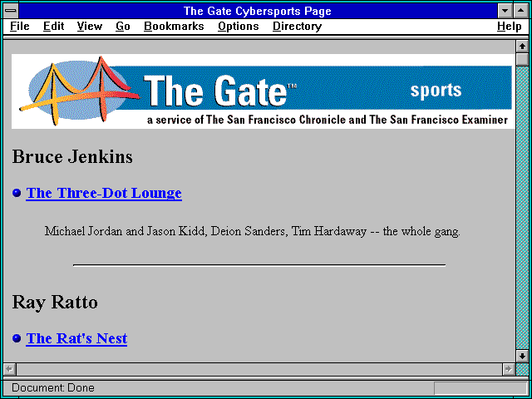Click the horizontal scrollbar right arrow
Image resolution: width=532 pixels, height=399 pixels.
tap(508, 369)
